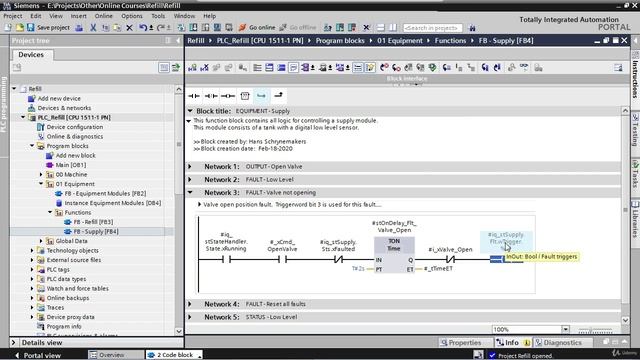Image resolution: width=640 pixels, height=360 pixels.
Task: Insert a normally open contact instruction
Action: click(x=194, y=96)
